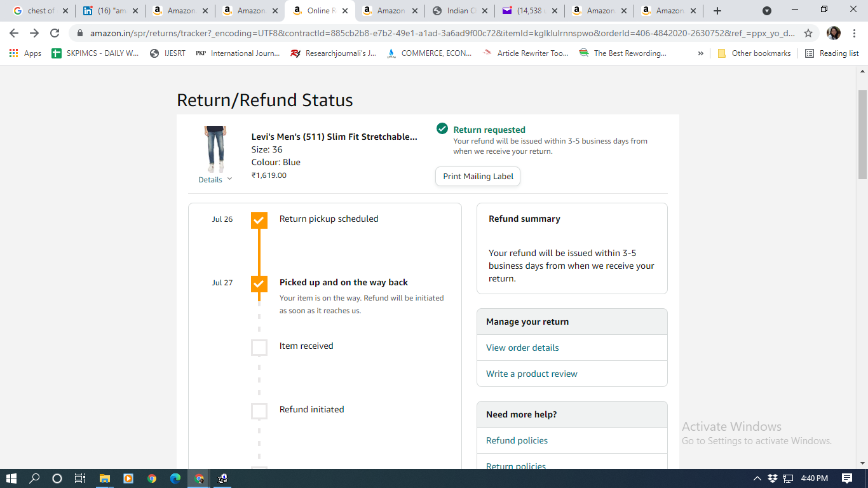Show more bookmarks via overflow chevron

pyautogui.click(x=700, y=53)
